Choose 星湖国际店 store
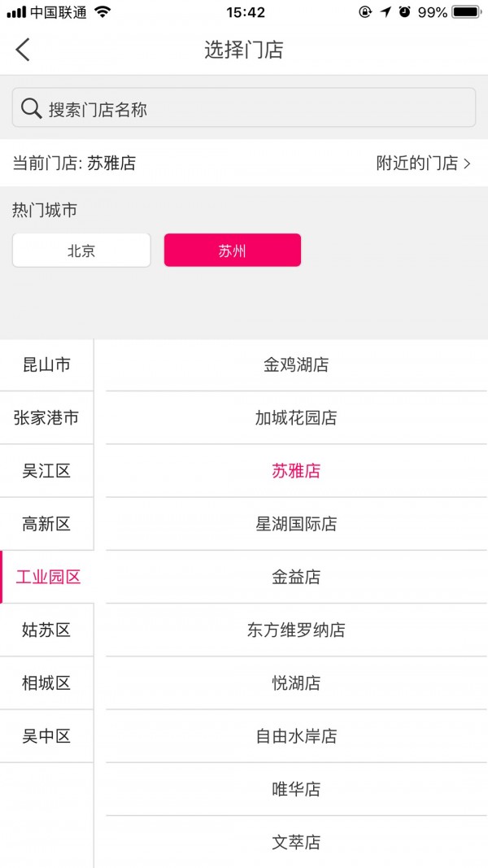488x868 pixels. [x=296, y=524]
